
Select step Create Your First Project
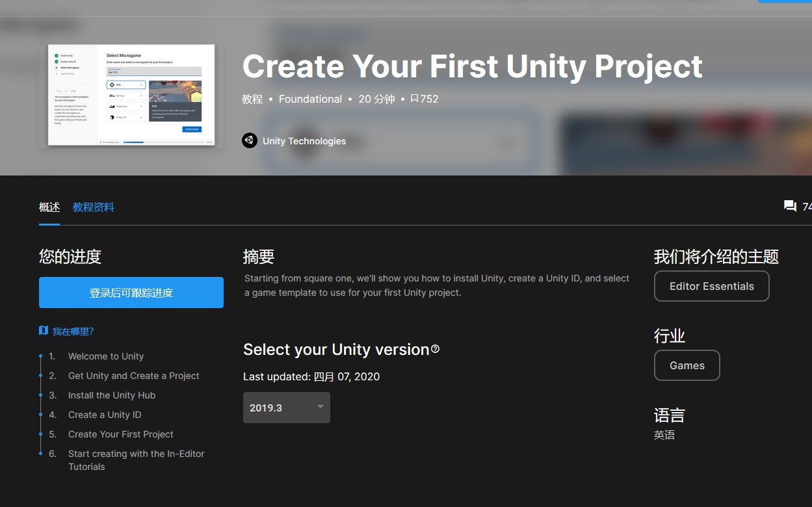121,434
